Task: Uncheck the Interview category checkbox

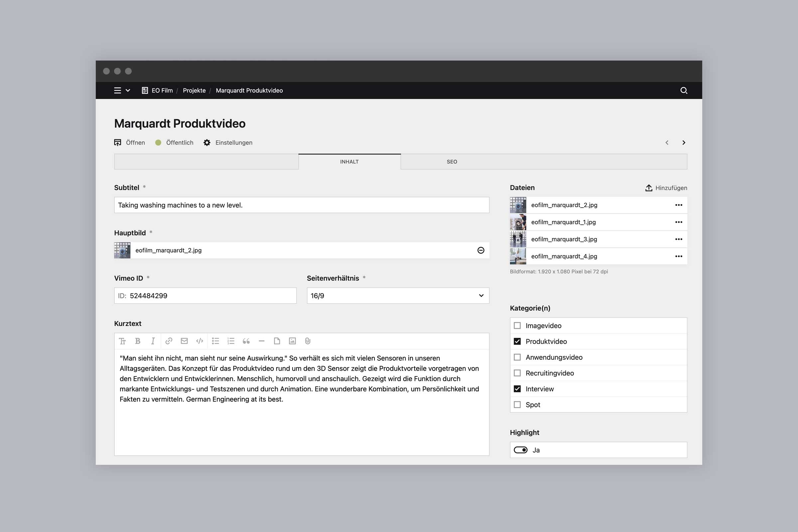Action: pos(517,389)
